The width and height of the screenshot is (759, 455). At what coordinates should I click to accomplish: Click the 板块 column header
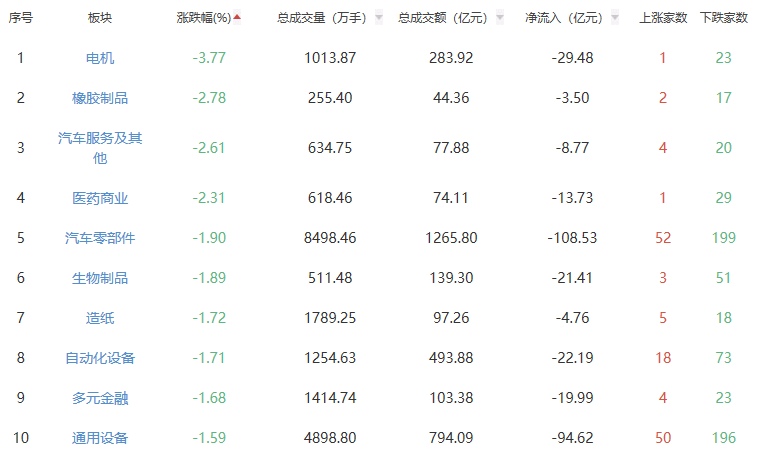100,18
